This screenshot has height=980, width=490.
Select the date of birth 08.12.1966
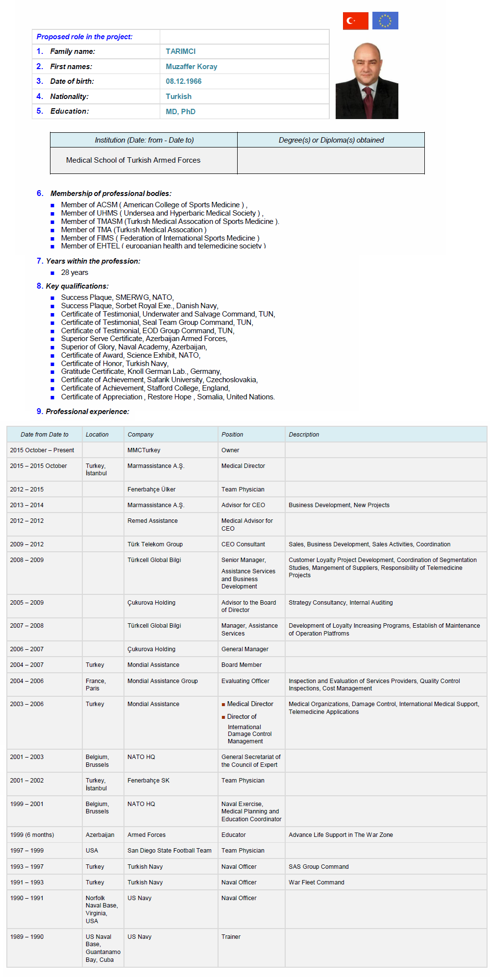pyautogui.click(x=183, y=81)
